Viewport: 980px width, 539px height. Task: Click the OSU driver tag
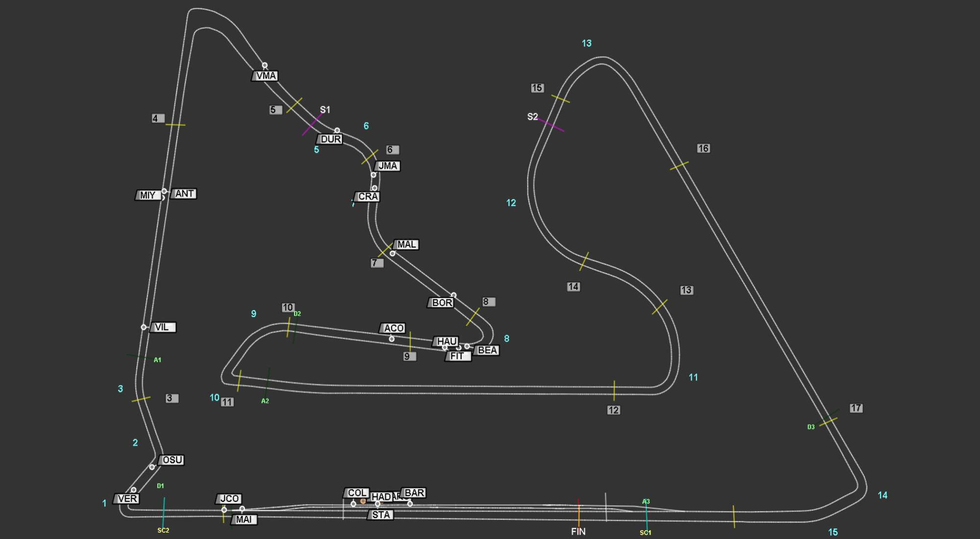point(171,460)
